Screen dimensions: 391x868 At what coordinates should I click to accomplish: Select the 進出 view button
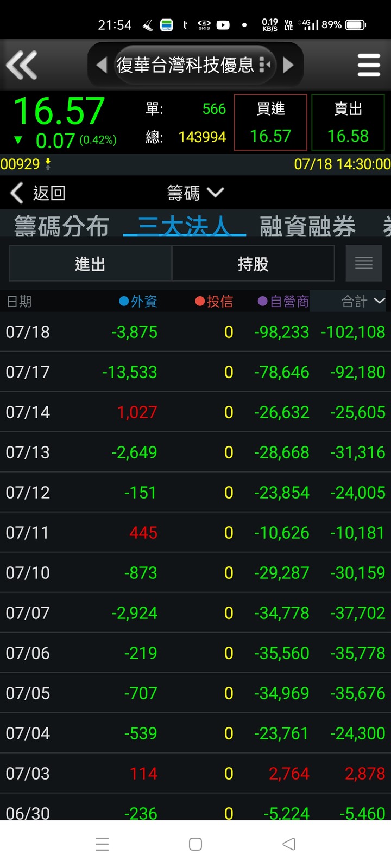click(90, 264)
